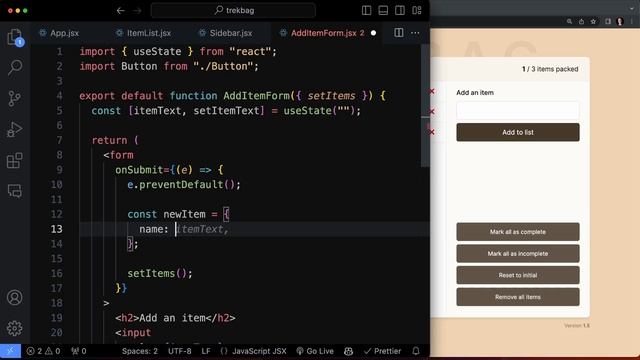The width and height of the screenshot is (640, 360).
Task: Open the Extensions view
Action: [14, 160]
